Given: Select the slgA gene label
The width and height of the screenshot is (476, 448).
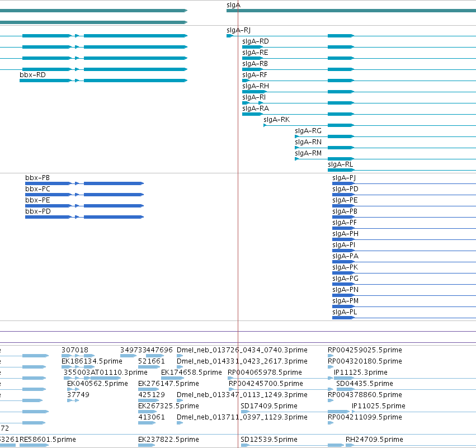Looking at the screenshot, I should coord(233,5).
